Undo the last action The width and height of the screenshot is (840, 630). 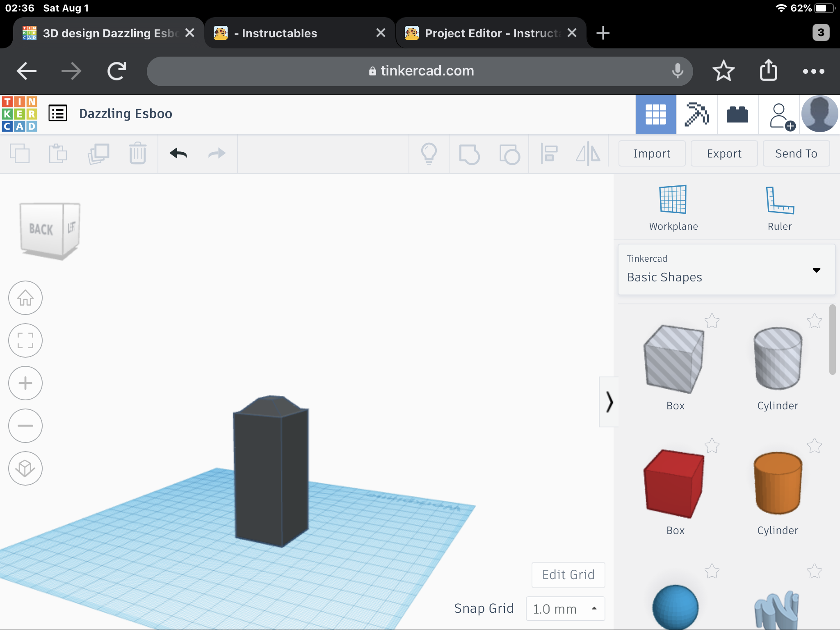click(x=178, y=153)
